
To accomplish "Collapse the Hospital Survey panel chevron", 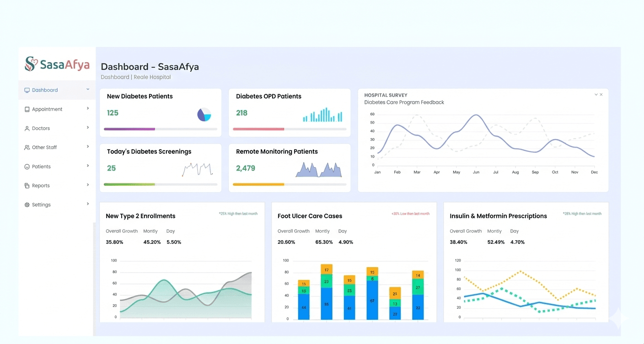I will [596, 95].
